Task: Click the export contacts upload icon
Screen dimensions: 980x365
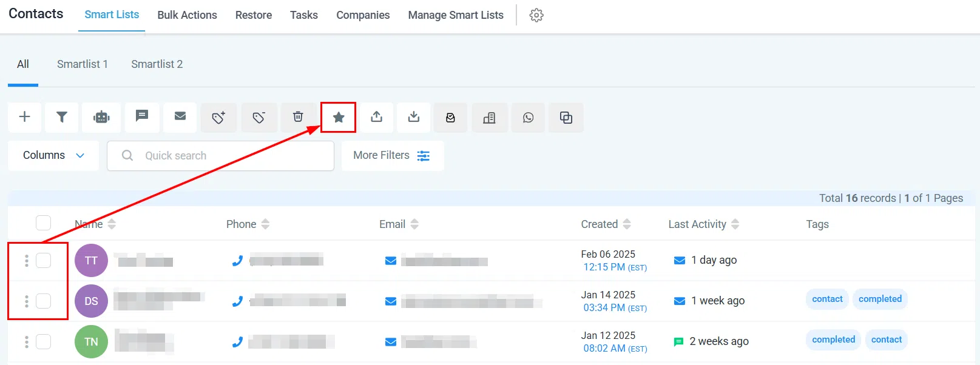Action: [x=377, y=117]
